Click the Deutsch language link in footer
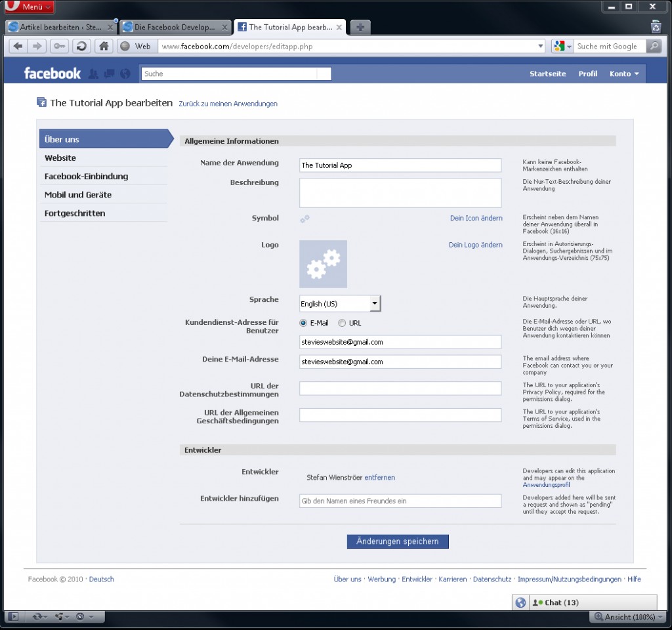This screenshot has width=672, height=630. pyautogui.click(x=102, y=579)
